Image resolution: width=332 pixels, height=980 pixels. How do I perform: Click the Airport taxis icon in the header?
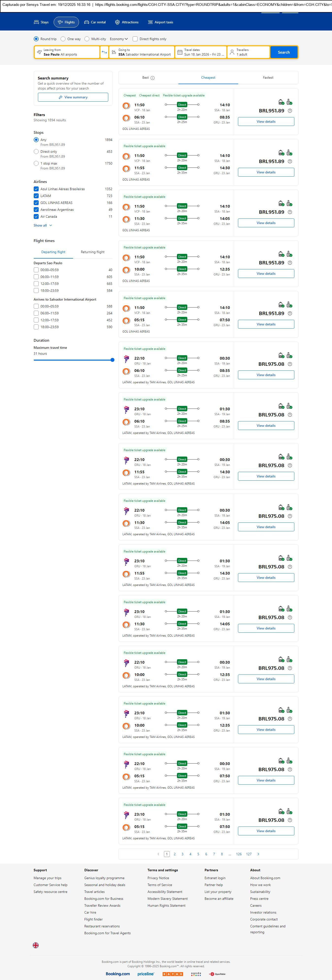150,22
